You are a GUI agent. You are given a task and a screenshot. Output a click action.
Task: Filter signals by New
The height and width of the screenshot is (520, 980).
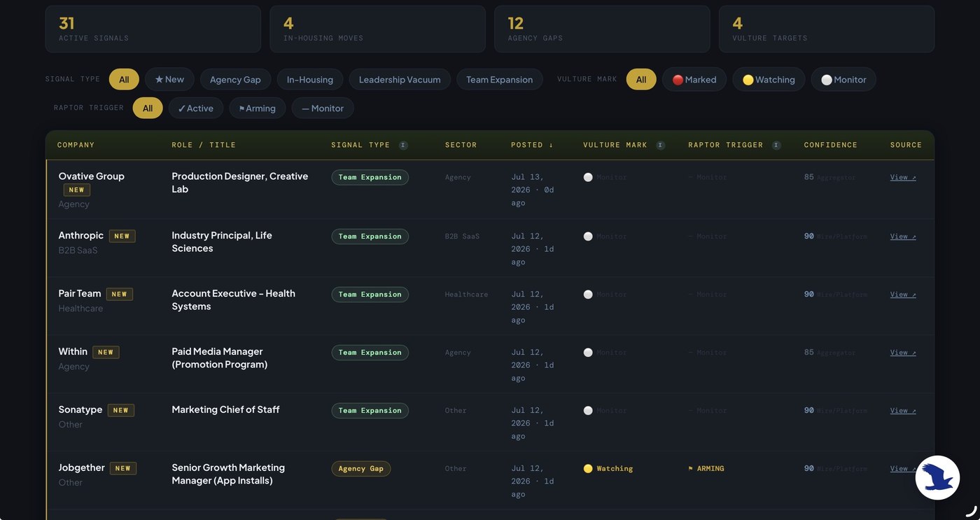[169, 79]
